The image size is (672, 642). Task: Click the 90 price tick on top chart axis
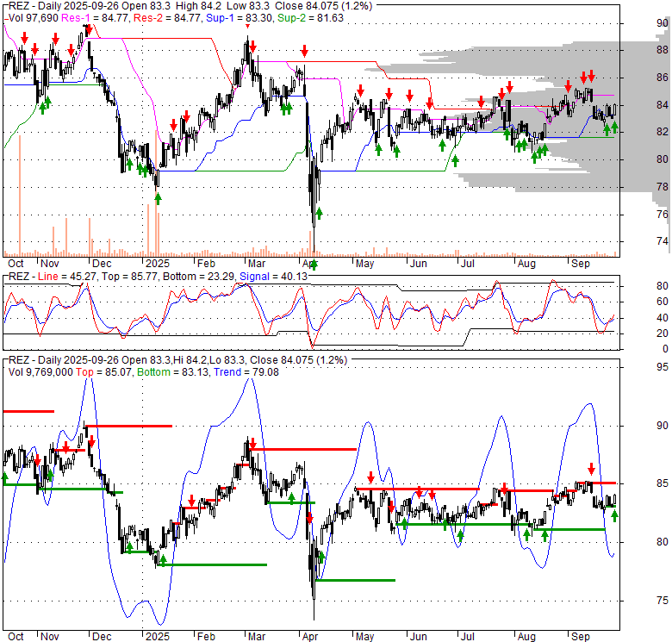[663, 23]
